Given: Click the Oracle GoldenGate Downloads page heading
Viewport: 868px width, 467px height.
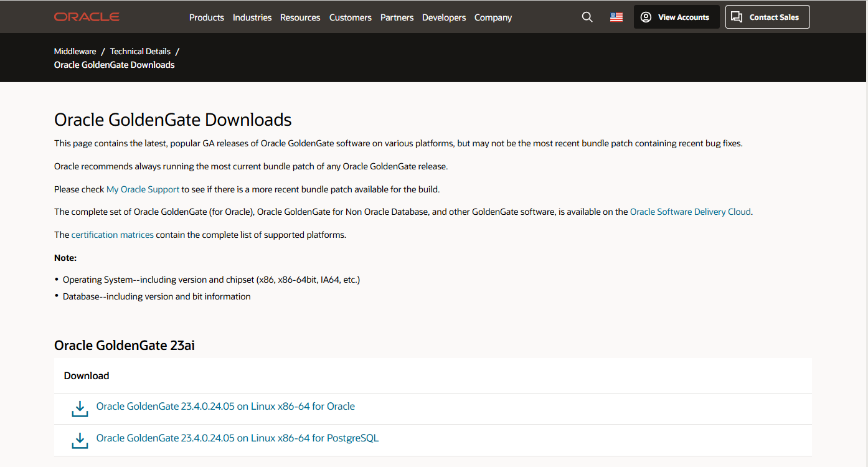Looking at the screenshot, I should (173, 120).
